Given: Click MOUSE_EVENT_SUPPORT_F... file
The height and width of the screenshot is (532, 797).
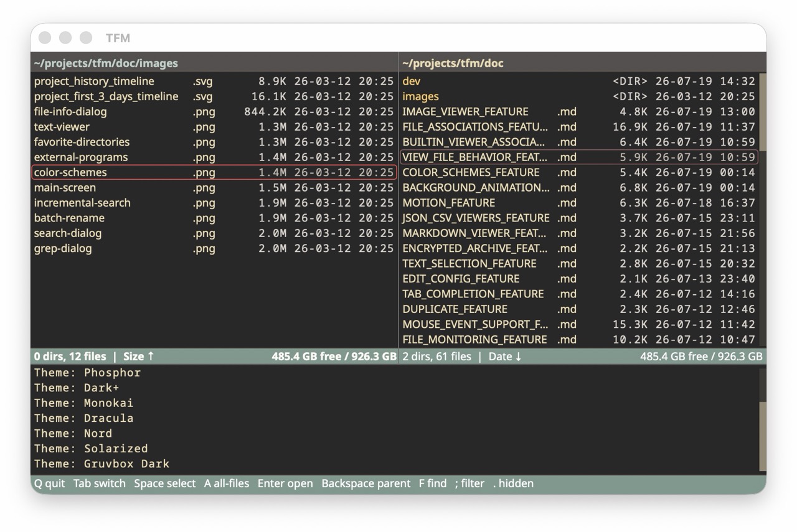Looking at the screenshot, I should tap(579, 324).
